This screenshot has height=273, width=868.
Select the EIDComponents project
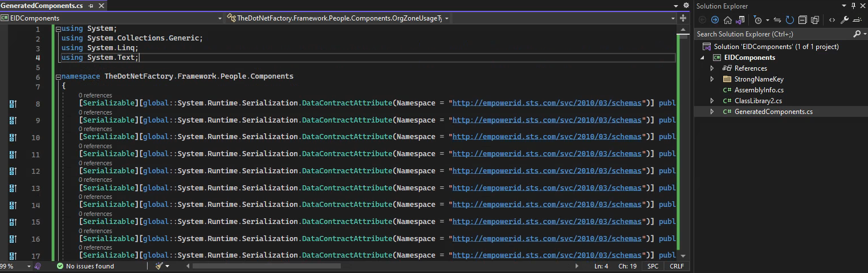749,58
